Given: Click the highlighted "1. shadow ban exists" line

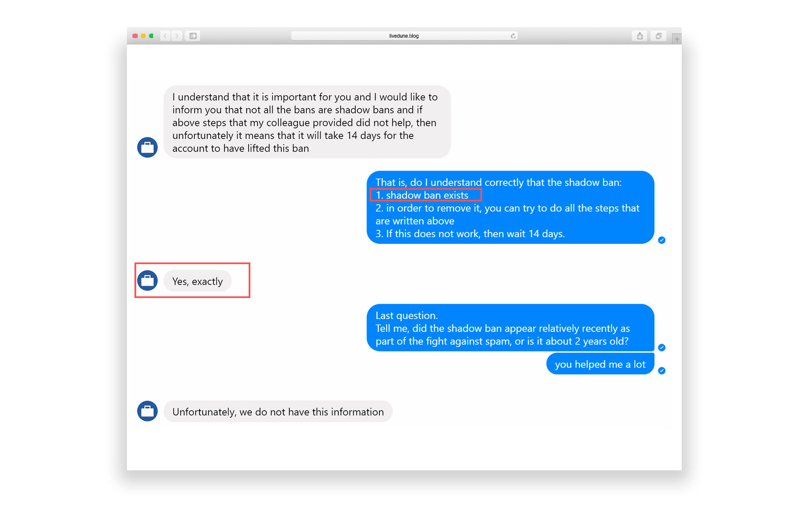Looking at the screenshot, I should click(x=425, y=195).
